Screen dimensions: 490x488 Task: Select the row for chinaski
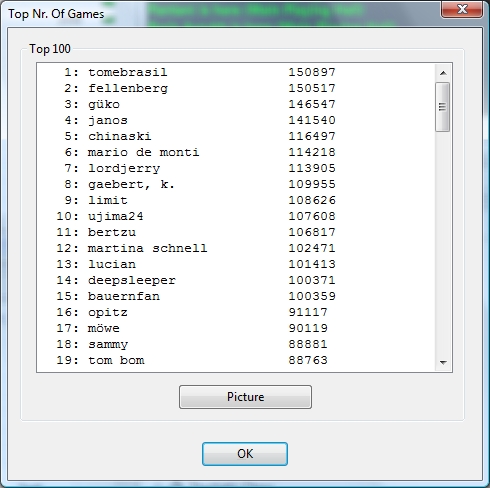pyautogui.click(x=236, y=136)
